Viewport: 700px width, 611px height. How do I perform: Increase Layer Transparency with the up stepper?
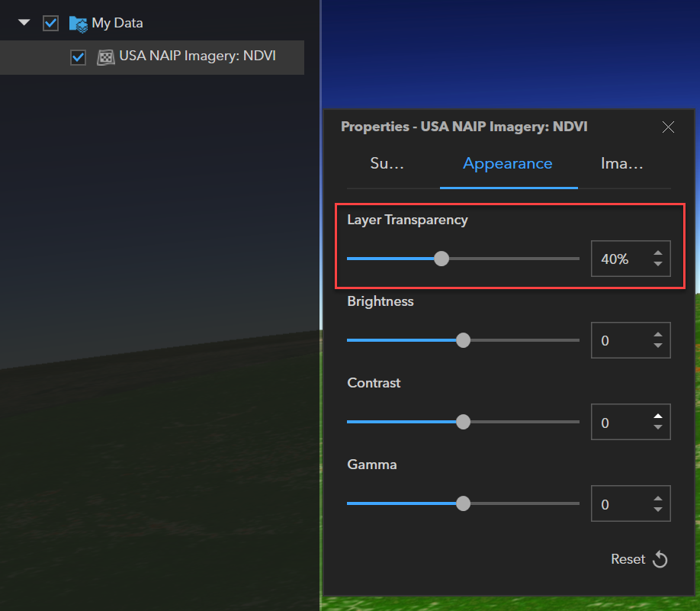(x=658, y=252)
